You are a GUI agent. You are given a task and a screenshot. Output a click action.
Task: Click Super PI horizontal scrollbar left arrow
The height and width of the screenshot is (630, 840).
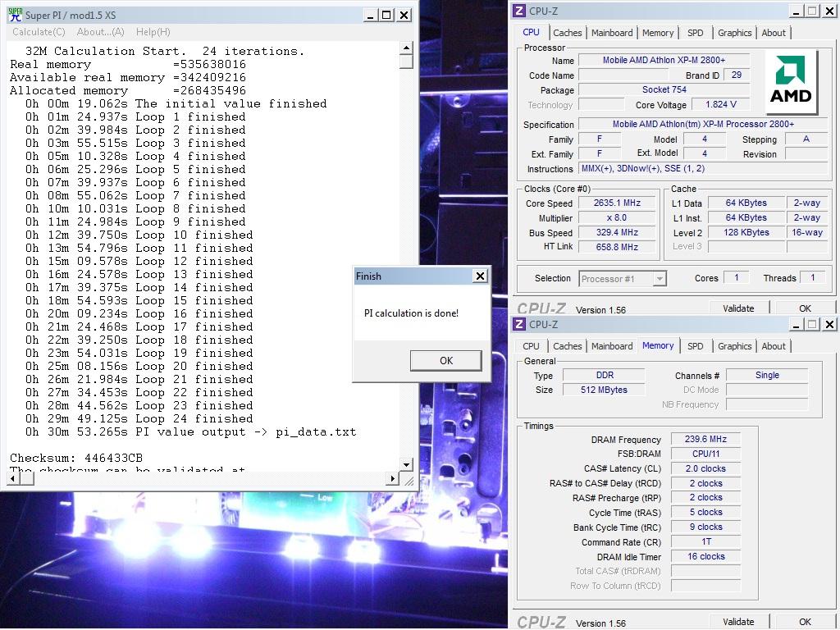[x=13, y=478]
